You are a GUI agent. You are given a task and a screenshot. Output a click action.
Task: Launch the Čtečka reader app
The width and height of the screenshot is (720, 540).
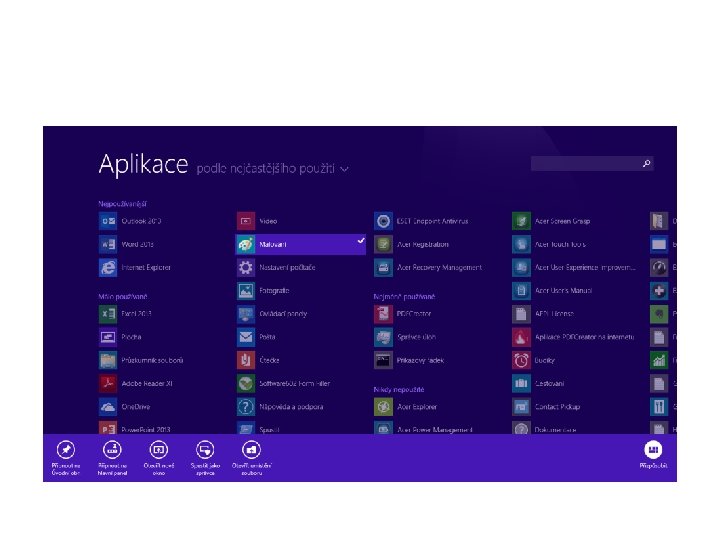pos(246,360)
